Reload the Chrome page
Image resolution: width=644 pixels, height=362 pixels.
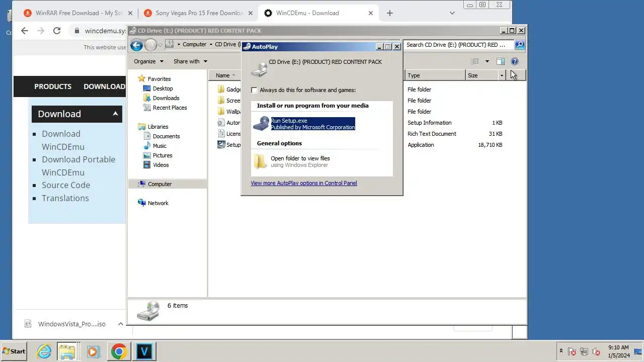tap(57, 31)
